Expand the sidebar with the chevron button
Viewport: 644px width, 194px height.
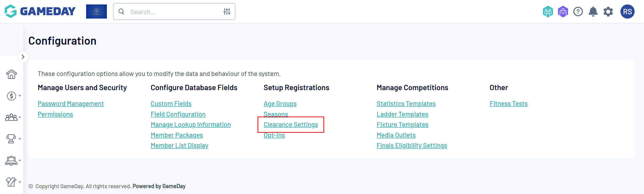(x=23, y=57)
